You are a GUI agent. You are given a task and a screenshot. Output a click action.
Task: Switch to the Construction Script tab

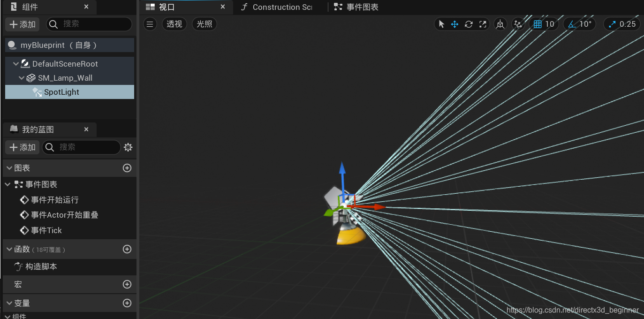click(x=277, y=7)
